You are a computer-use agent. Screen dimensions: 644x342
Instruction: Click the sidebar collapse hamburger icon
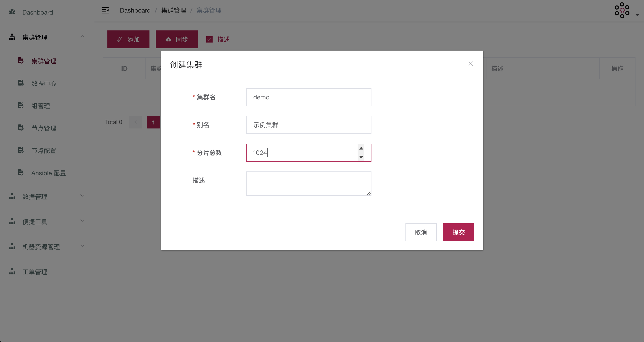point(105,10)
